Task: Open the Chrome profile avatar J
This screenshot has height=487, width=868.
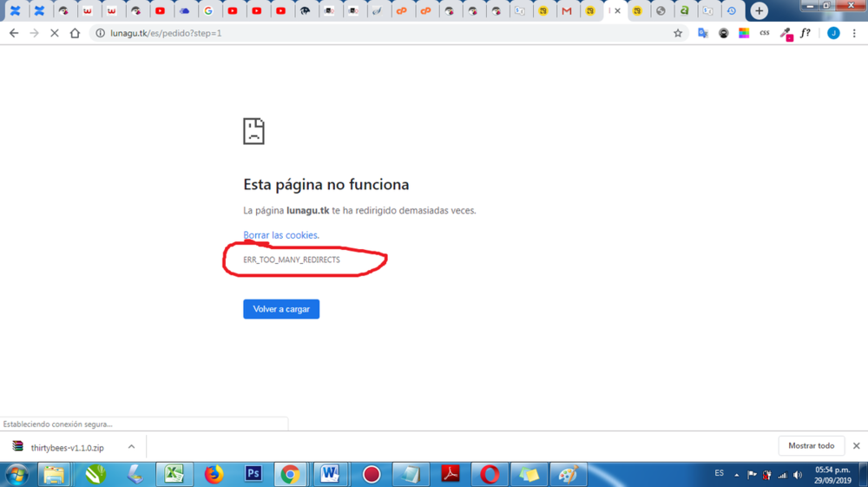Action: [833, 33]
